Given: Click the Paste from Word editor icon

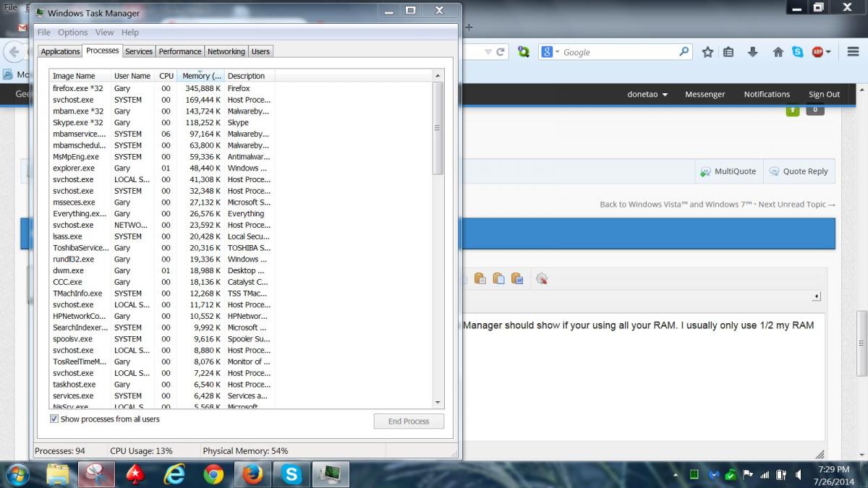Looking at the screenshot, I should click(x=517, y=278).
